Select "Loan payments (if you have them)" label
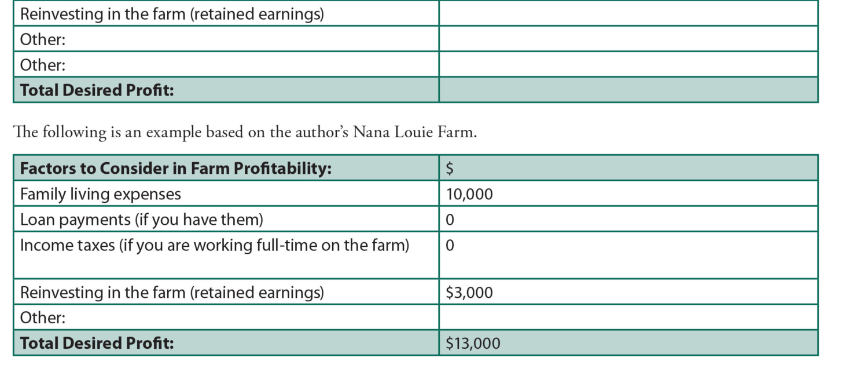Viewport: 868px width, 365px height. (142, 220)
